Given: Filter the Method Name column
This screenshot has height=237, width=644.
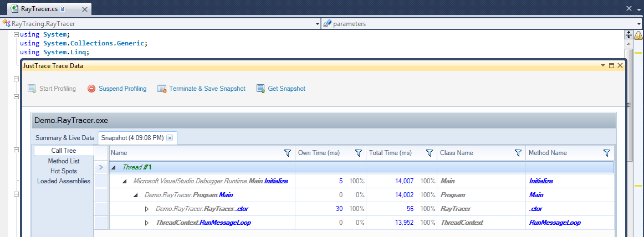Looking at the screenshot, I should point(607,153).
